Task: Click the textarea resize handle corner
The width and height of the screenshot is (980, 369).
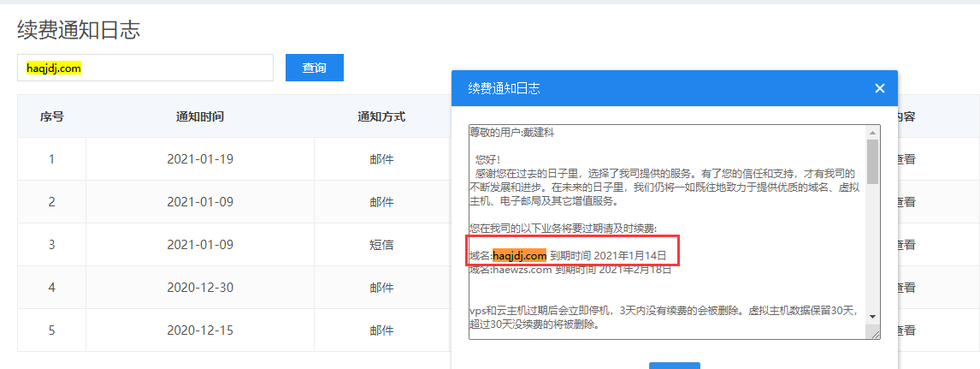Action: (874, 333)
